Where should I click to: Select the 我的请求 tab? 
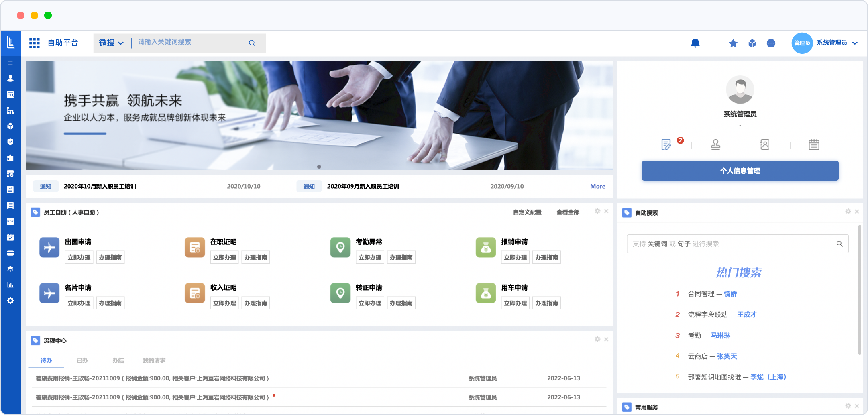pos(154,360)
